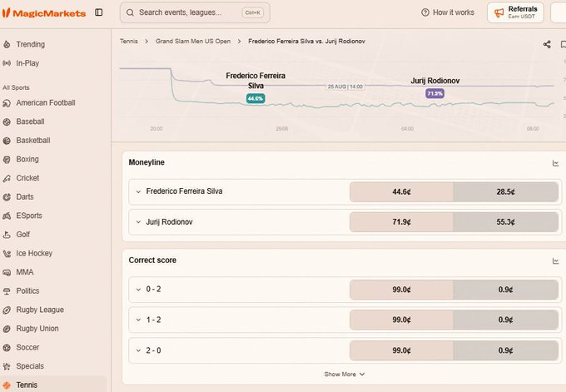The width and height of the screenshot is (566, 392).
Task: Buy Ferreira Silva at 44.6¢
Action: [x=401, y=191]
